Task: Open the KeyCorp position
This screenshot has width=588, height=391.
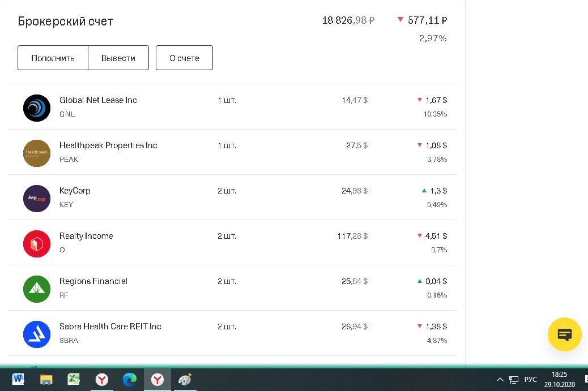Action: [x=232, y=197]
